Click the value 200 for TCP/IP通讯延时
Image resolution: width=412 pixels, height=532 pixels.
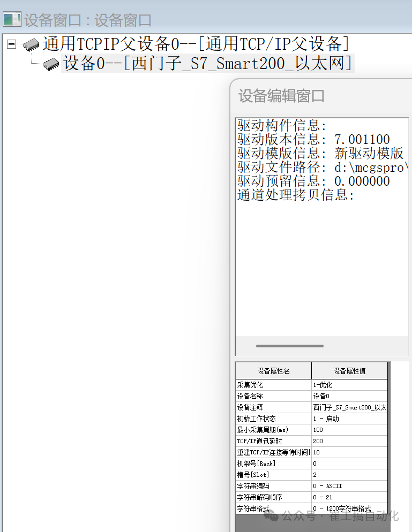coord(349,440)
